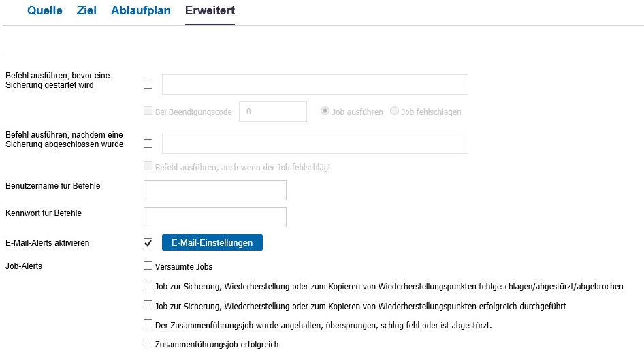Viewport: 644px width, 361px height.
Task: Enable command before backup starts checkbox
Action: (148, 84)
